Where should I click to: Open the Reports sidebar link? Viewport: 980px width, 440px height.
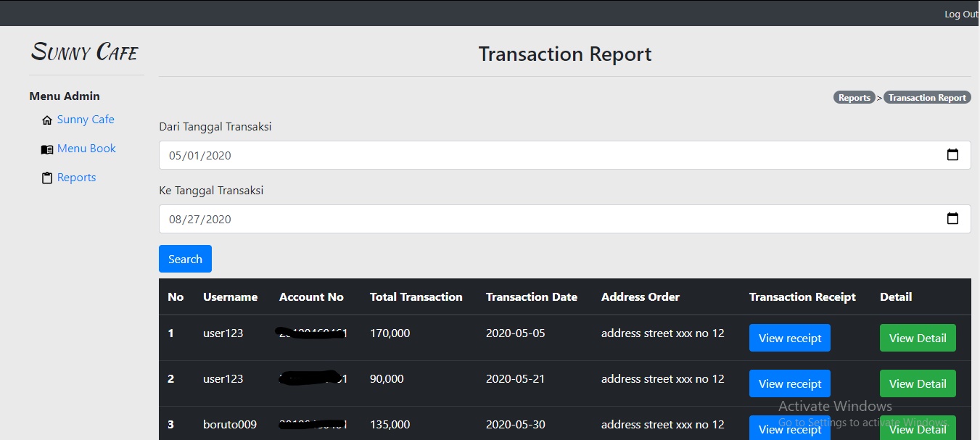pos(76,178)
